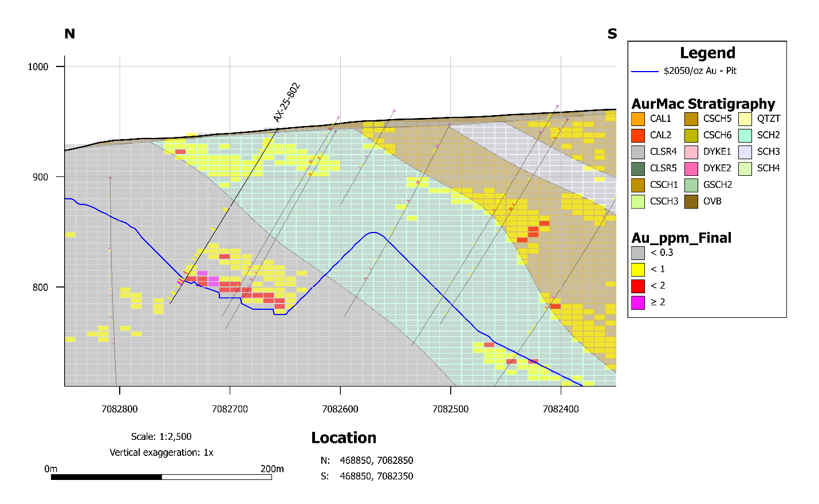Click the CAL1 orange legend swatch
The width and height of the screenshot is (819, 504).
click(638, 119)
